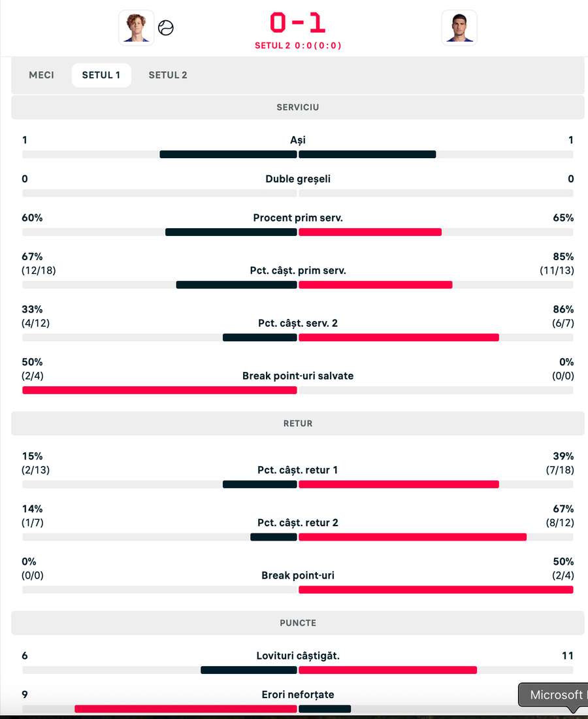This screenshot has width=588, height=719.
Task: Open the right player's avatar photo
Action: tap(459, 27)
